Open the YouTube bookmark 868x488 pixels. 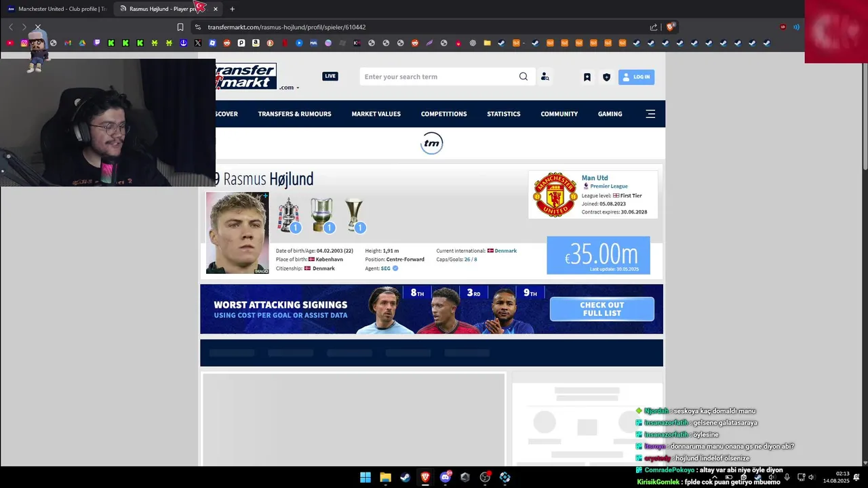(10, 43)
